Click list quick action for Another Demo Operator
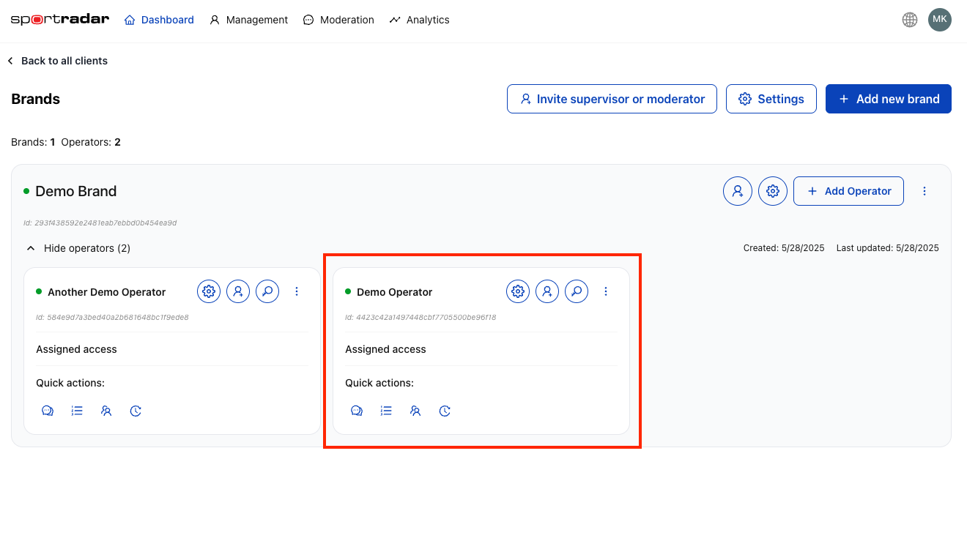The height and width of the screenshot is (560, 967). tap(77, 411)
